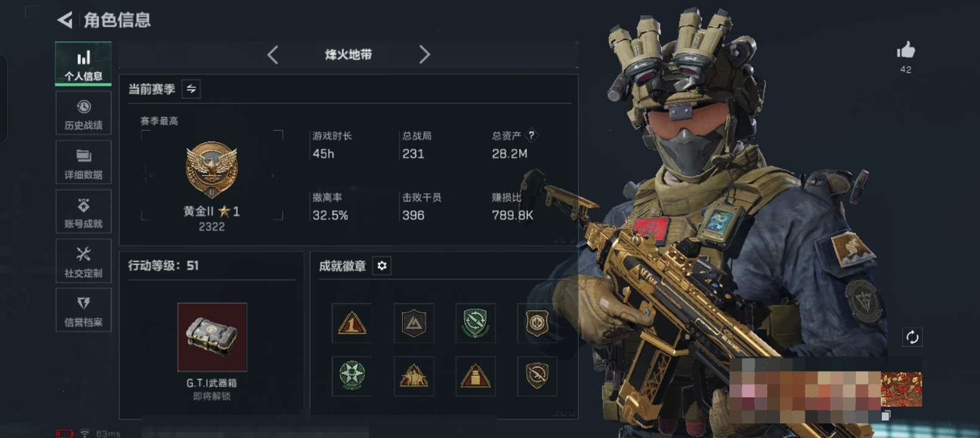Click the G.T.I武器箱 reward thumbnail
980x438 pixels.
coord(212,337)
